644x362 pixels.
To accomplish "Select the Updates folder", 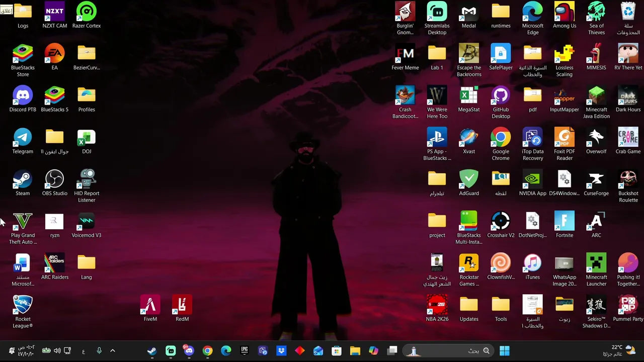I will pos(468,309).
